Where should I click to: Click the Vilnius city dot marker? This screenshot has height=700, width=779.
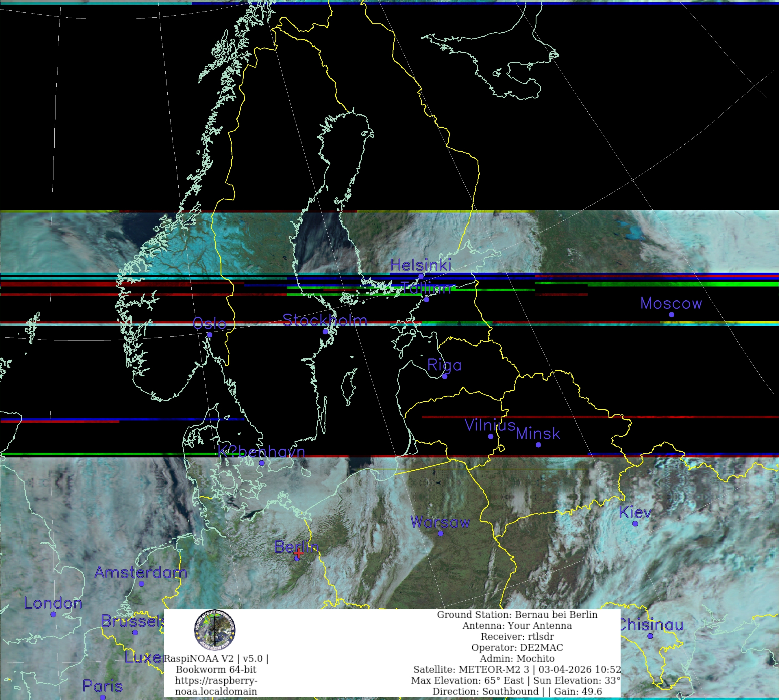(x=490, y=437)
